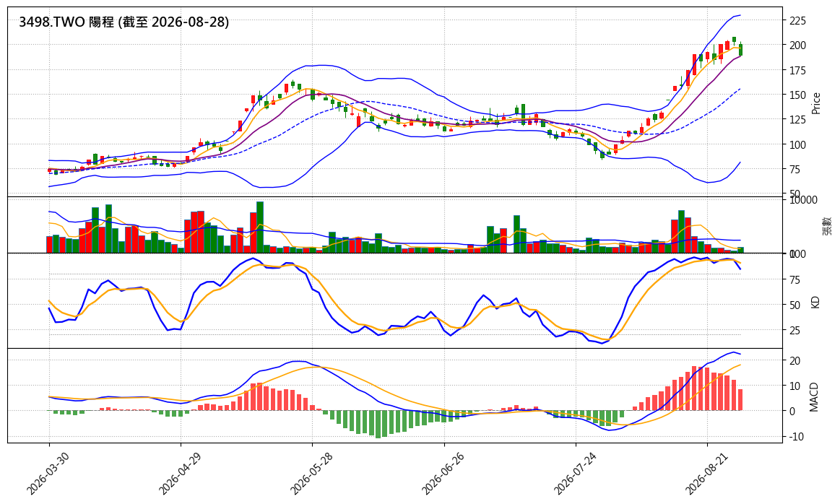
Task: Click the chart title "3498.TWO 陽程 (截至 2026-08-28)"
Action: (x=124, y=22)
